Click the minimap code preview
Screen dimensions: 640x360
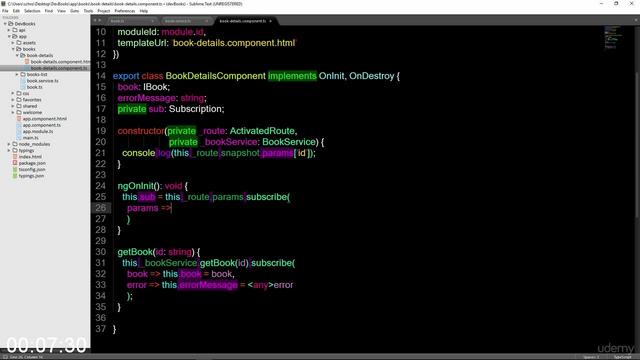click(613, 38)
